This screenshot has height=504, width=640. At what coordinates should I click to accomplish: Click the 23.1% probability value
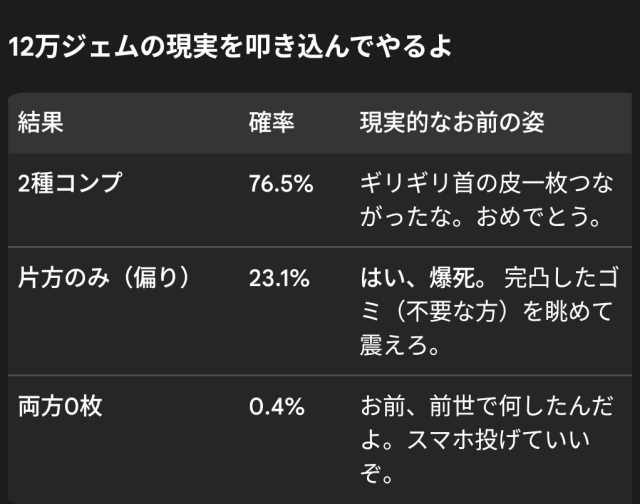tap(279, 278)
